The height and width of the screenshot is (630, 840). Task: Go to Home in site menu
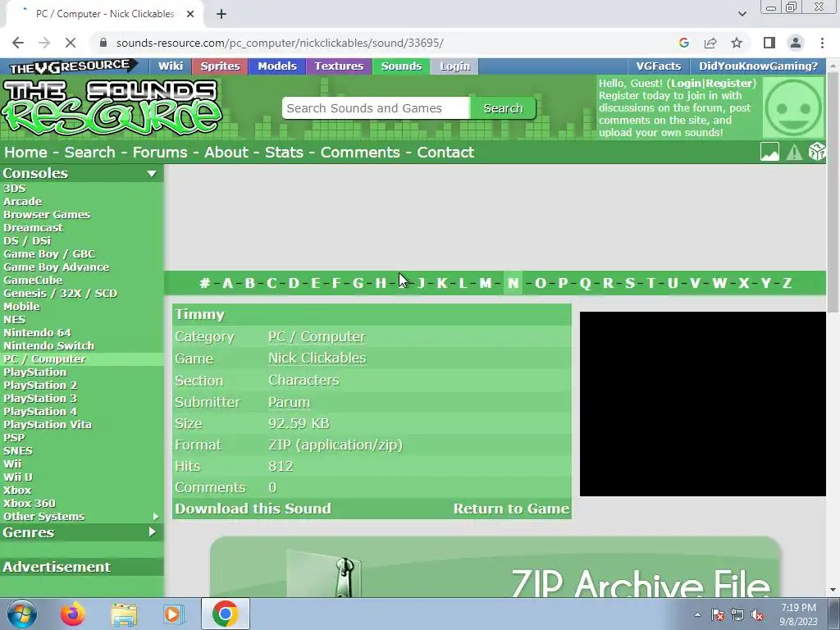pos(25,152)
